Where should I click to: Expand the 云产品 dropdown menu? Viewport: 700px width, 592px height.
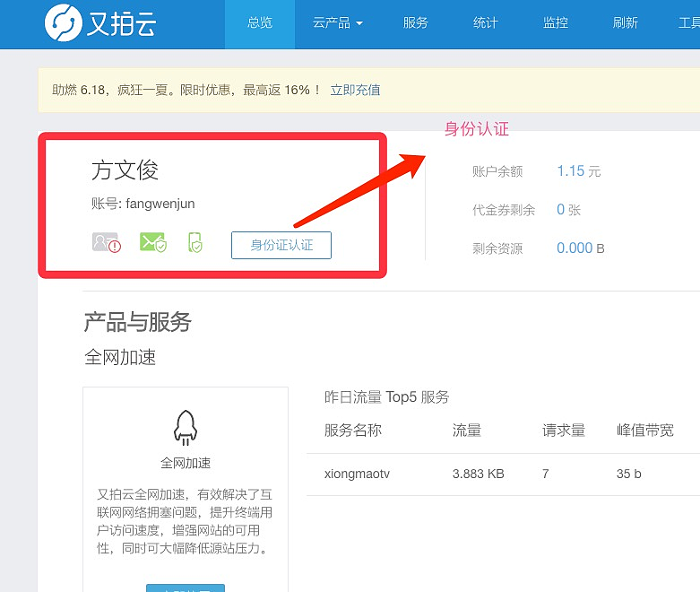337,23
